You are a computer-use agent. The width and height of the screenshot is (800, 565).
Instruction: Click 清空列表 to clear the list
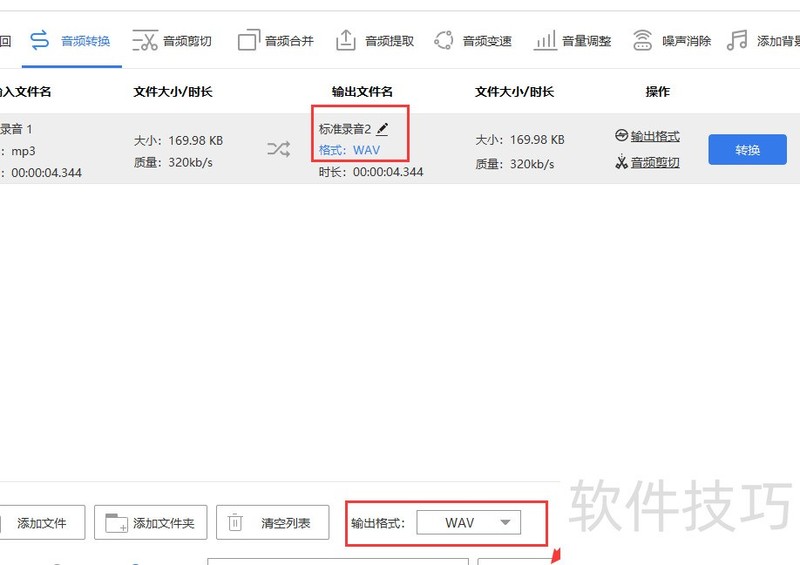click(x=272, y=523)
